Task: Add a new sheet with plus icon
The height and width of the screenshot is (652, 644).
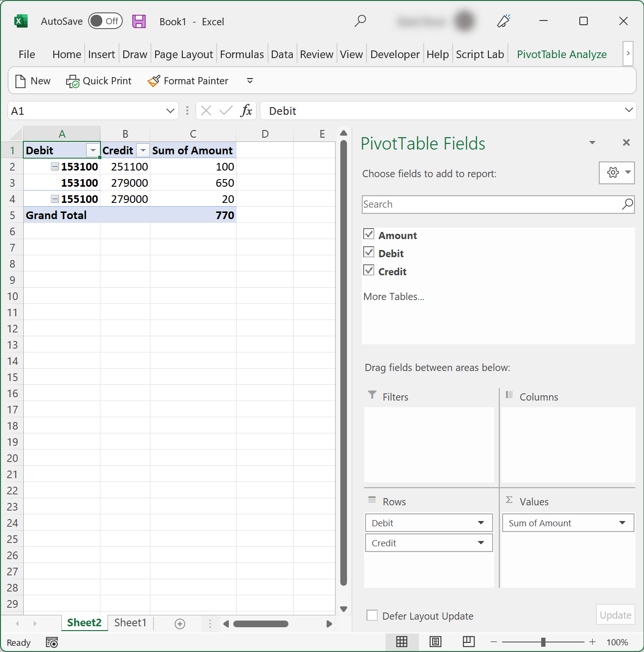Action: coord(180,623)
